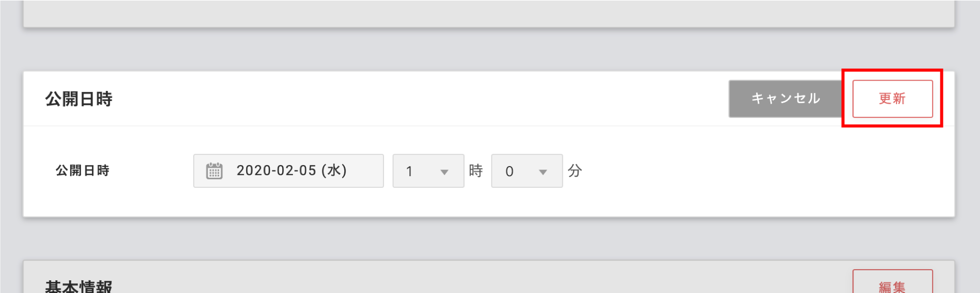Click the 分 label after the minute selector
This screenshot has height=293, width=980.
[x=575, y=171]
